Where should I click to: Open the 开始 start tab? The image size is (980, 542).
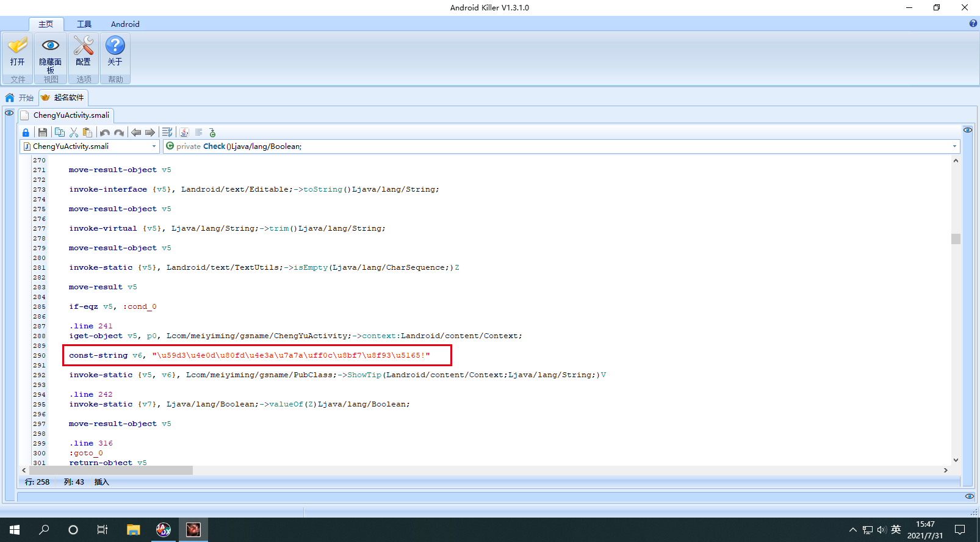point(20,98)
